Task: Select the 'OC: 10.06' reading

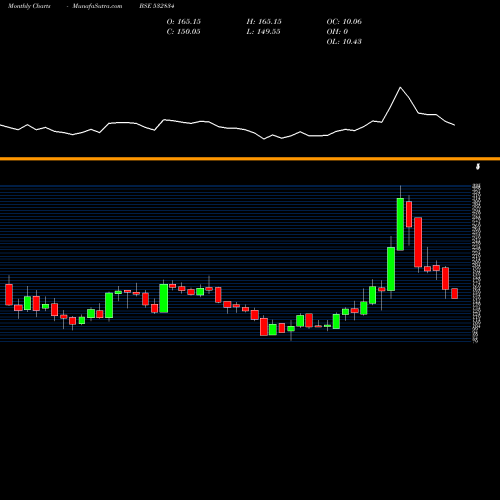Action: (x=344, y=22)
